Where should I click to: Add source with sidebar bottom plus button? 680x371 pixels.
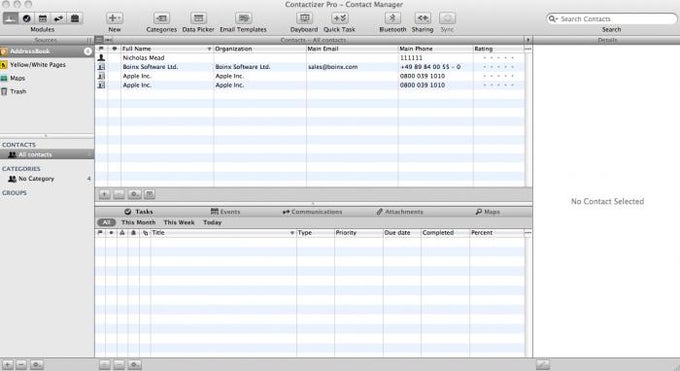[x=7, y=364]
